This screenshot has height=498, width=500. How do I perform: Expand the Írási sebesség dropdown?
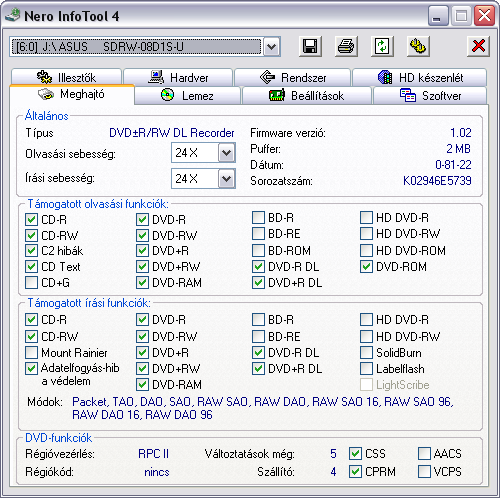pyautogui.click(x=227, y=179)
